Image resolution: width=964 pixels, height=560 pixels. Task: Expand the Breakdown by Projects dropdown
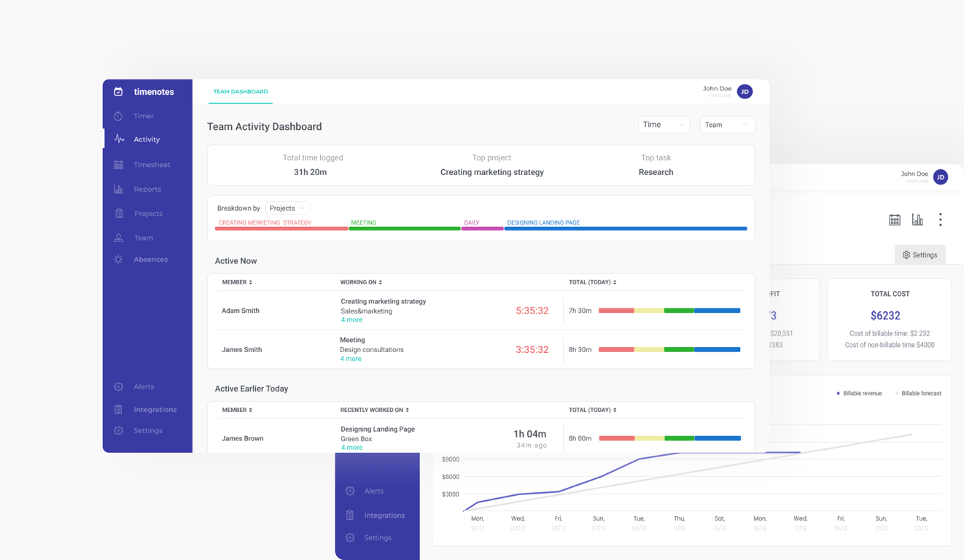[x=287, y=208]
